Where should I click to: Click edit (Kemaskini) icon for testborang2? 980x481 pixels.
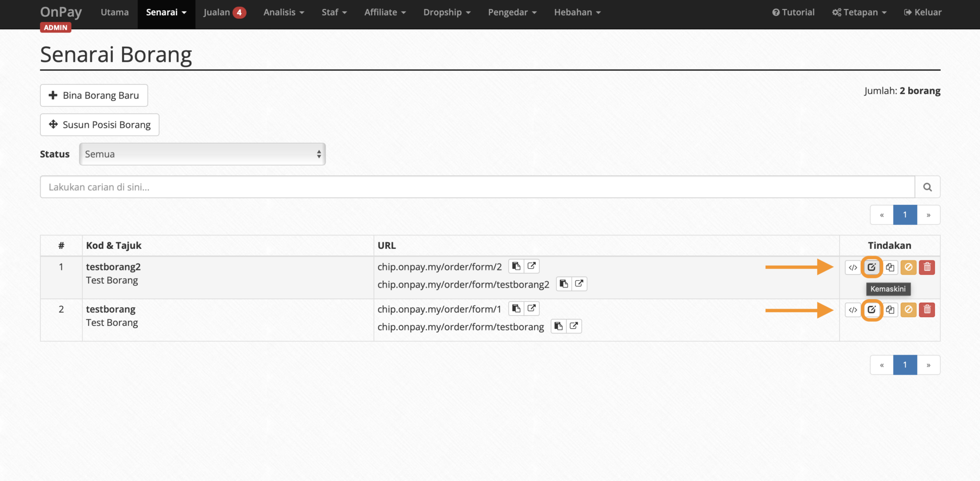pos(871,267)
